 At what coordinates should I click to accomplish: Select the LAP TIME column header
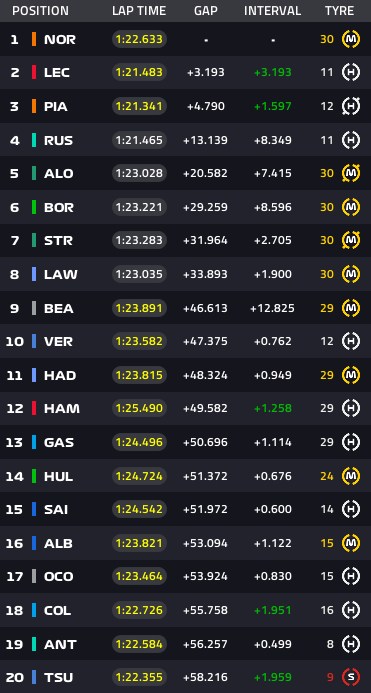click(139, 11)
